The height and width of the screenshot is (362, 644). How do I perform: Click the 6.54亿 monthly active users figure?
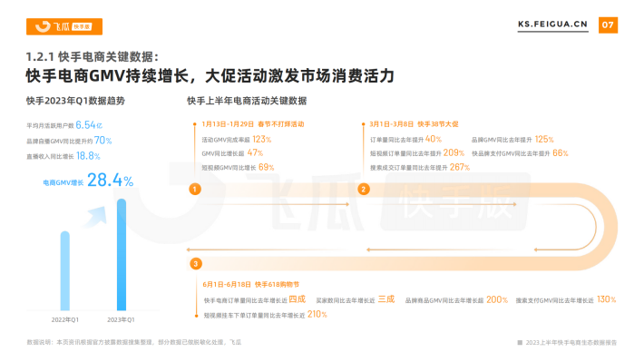pyautogui.click(x=89, y=125)
